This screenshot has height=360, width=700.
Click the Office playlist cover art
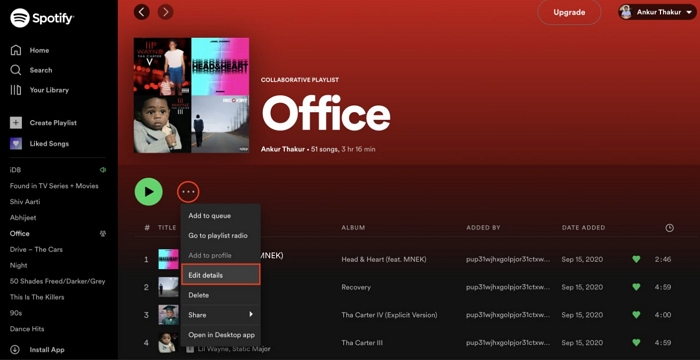pyautogui.click(x=192, y=96)
